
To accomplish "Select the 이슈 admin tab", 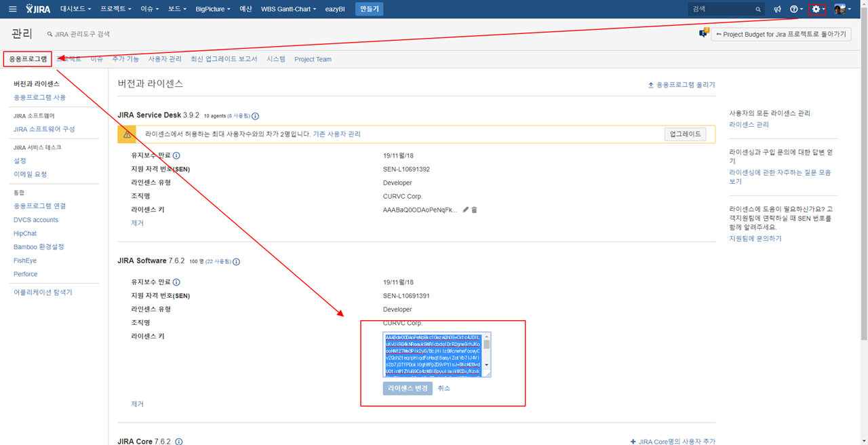I will pyautogui.click(x=97, y=59).
